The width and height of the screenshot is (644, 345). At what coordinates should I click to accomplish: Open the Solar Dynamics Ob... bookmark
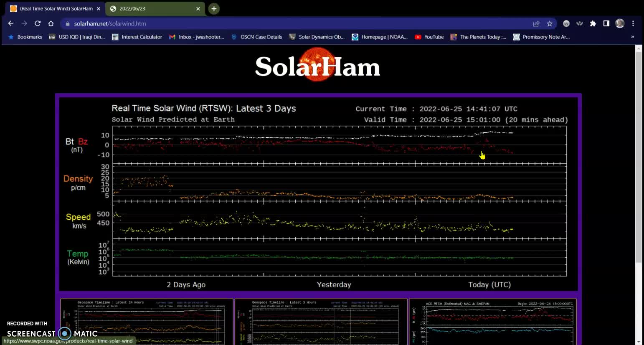click(x=317, y=37)
